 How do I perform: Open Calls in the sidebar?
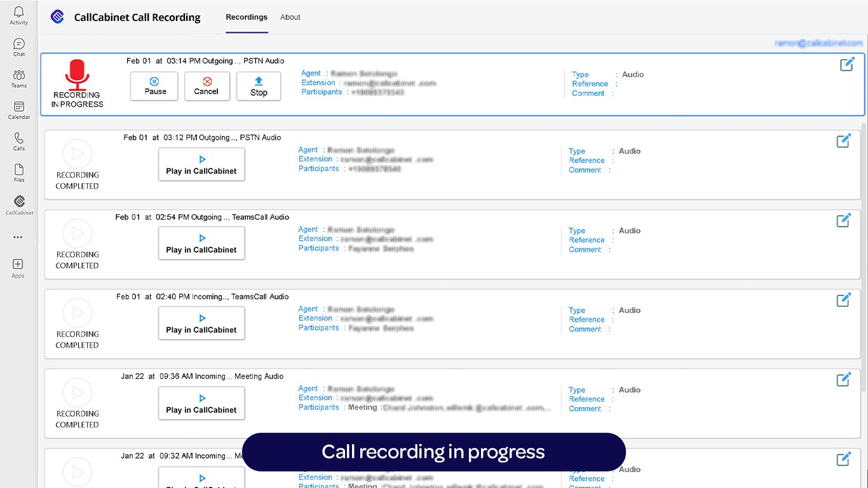(x=19, y=142)
